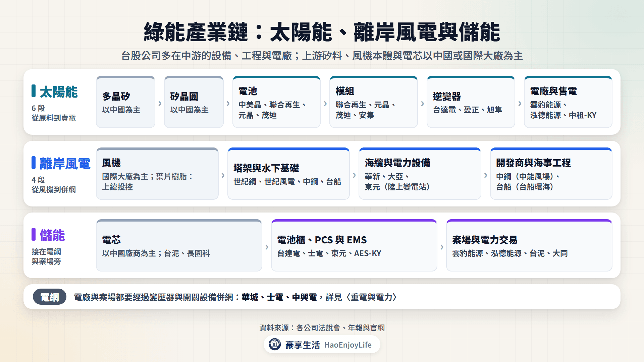Image resolution: width=644 pixels, height=362 pixels.
Task: Click the teal accent bar beside 太陽能
Action: tap(34, 91)
